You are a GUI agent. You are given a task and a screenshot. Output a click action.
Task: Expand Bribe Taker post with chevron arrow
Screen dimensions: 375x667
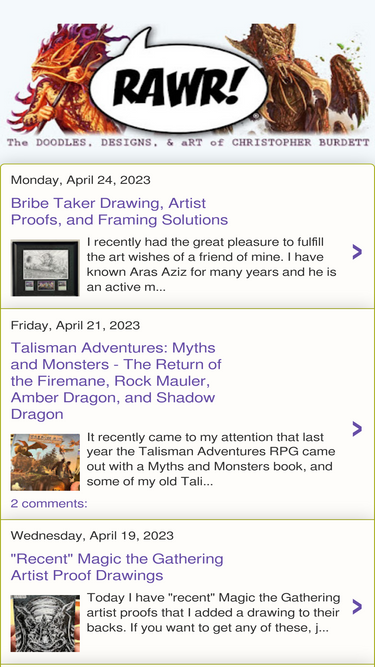point(357,252)
